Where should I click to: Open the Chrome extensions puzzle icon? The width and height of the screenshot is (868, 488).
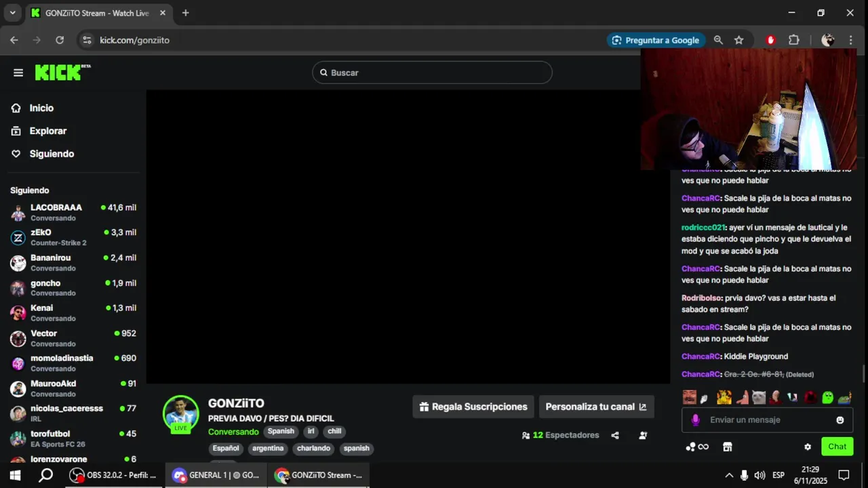tap(794, 40)
